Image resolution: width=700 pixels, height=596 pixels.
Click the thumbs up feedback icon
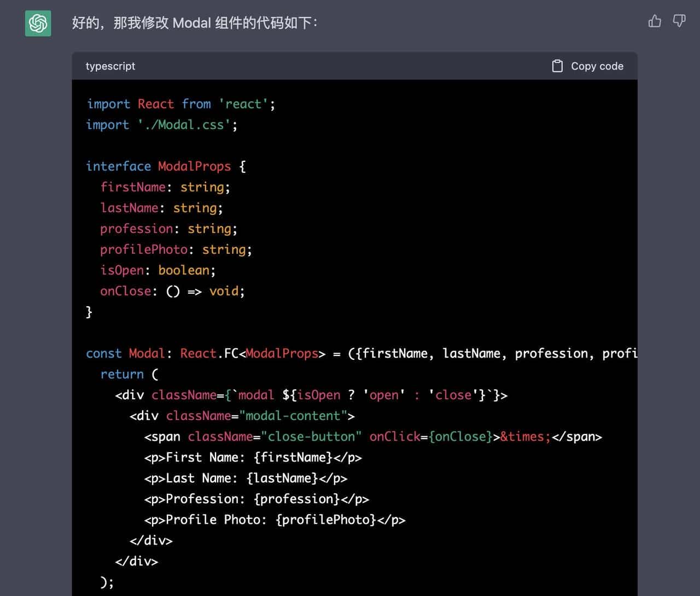click(x=654, y=21)
